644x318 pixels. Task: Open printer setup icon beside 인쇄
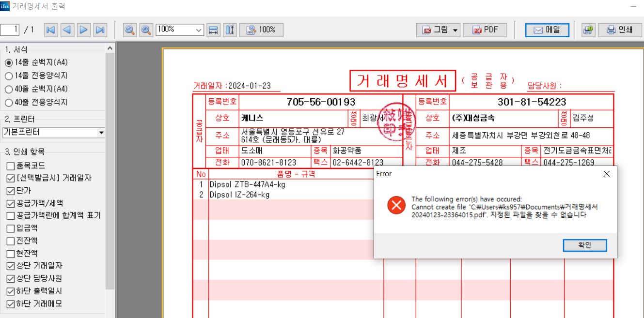pos(588,30)
